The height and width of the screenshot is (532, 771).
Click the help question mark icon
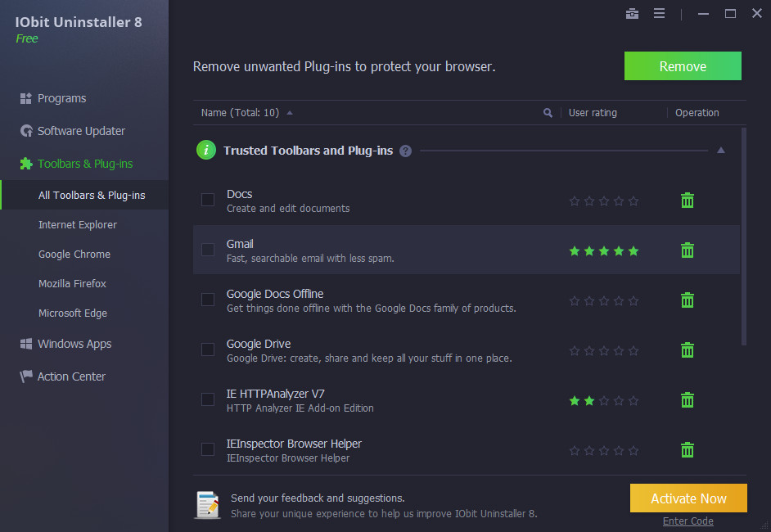[405, 151]
